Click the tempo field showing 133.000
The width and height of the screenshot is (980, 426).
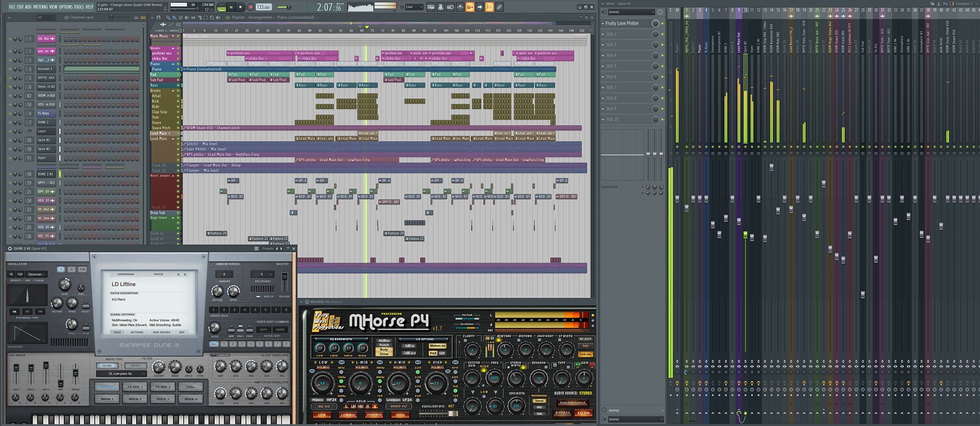click(264, 7)
